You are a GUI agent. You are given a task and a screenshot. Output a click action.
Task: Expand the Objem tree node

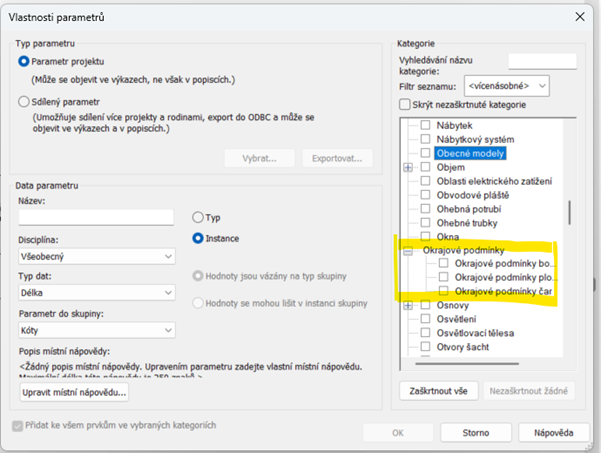tap(408, 168)
